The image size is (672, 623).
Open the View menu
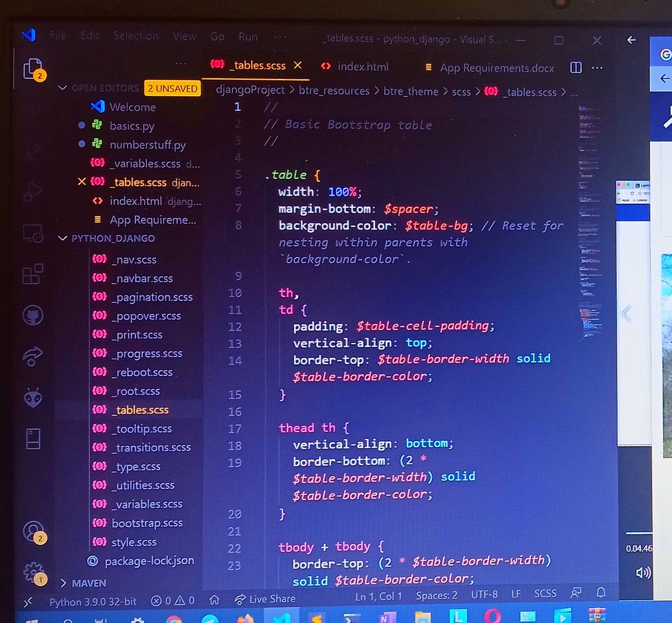184,36
